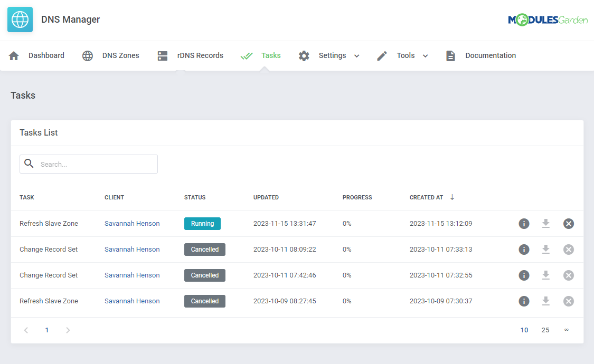
Task: Sort by the Status column header
Action: point(195,197)
